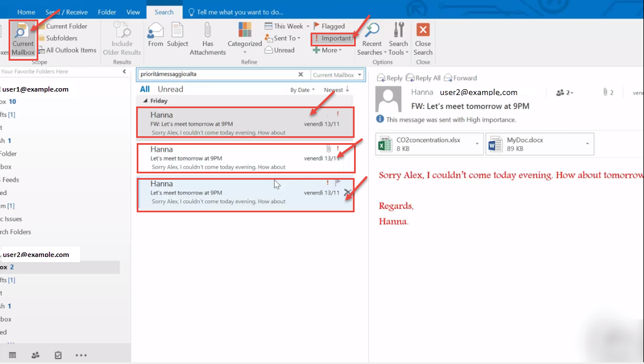The width and height of the screenshot is (644, 364).
Task: Open the Current Mailbox dropdown beside search box
Action: pos(338,74)
